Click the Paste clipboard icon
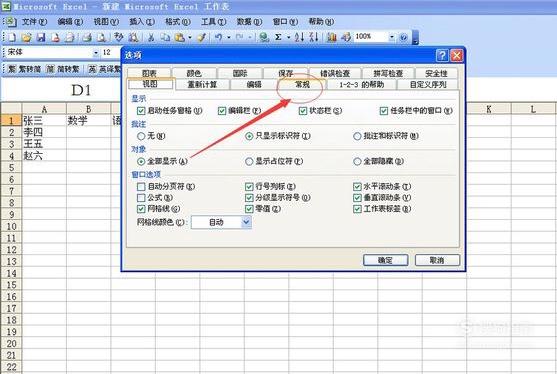The width and height of the screenshot is (557, 374). click(180, 37)
